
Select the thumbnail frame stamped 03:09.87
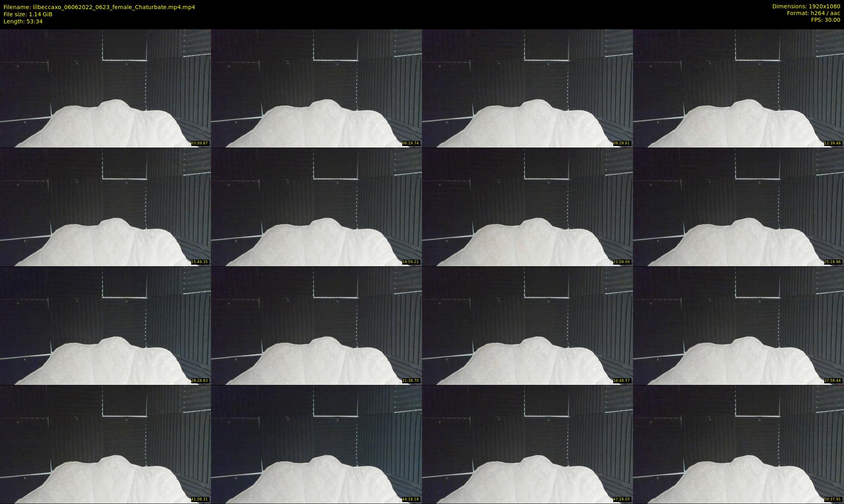[x=105, y=88]
